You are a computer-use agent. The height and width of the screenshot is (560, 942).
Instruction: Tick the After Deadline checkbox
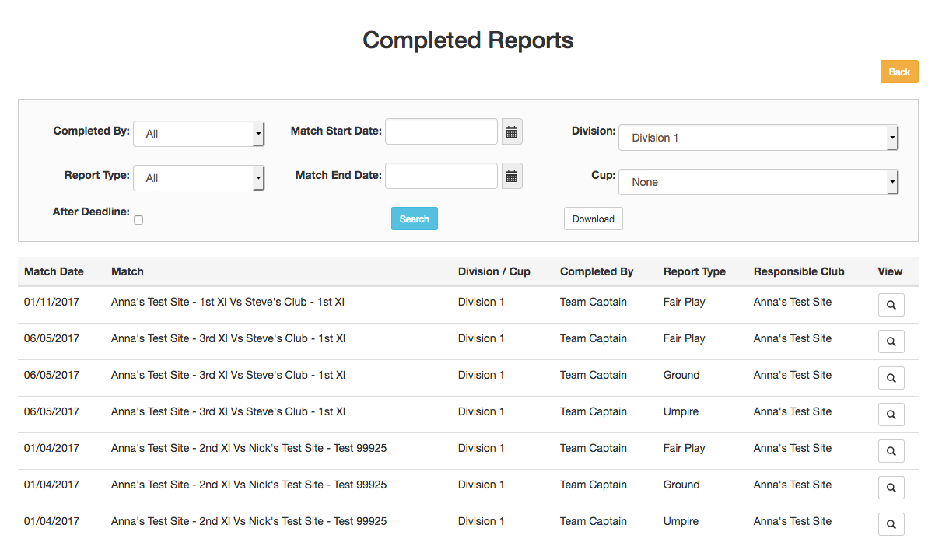pos(138,220)
